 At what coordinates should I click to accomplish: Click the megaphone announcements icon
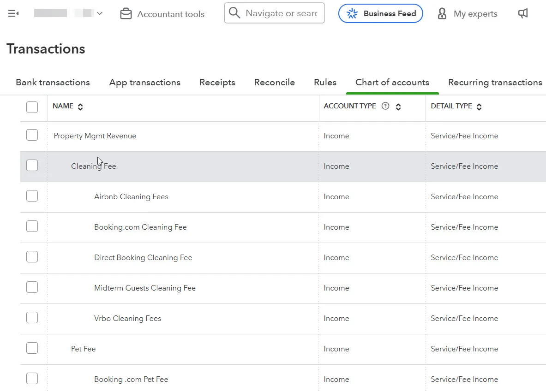coord(523,14)
